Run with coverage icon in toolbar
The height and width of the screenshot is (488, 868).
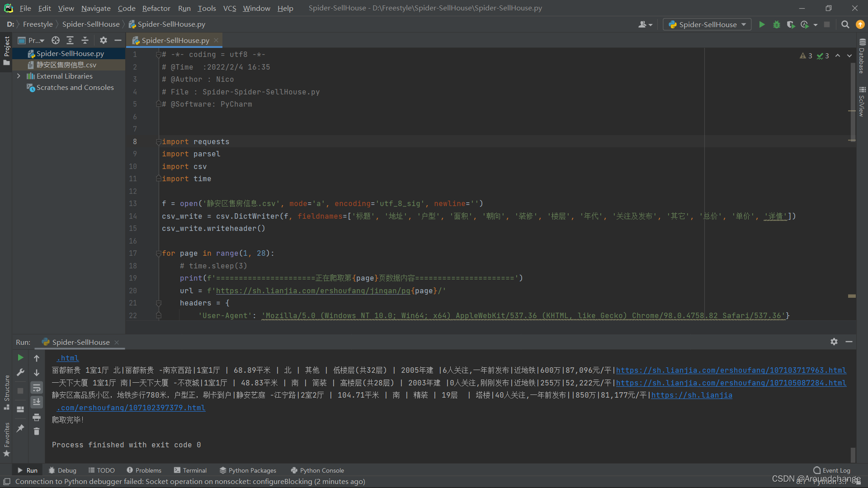pyautogui.click(x=790, y=24)
